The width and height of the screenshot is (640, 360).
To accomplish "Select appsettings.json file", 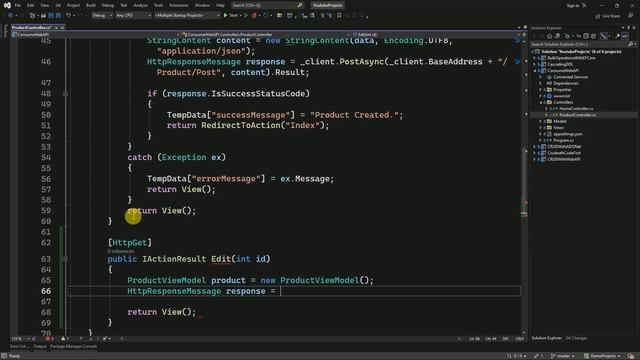I will [567, 134].
